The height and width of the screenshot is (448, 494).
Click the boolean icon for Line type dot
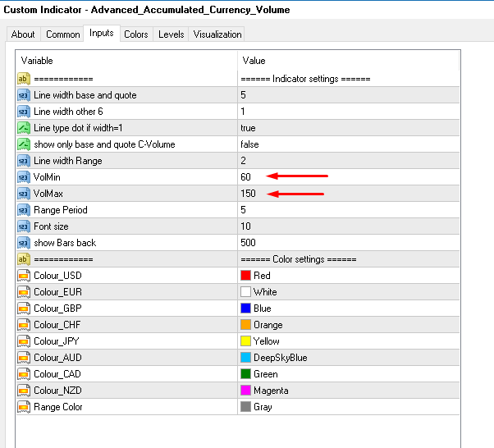[x=23, y=128]
